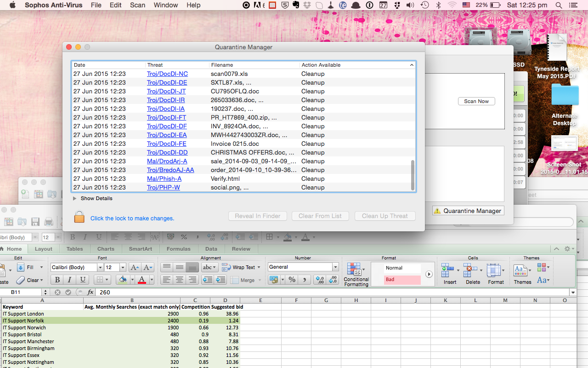Increase font size with the larger A icon
Viewport: 588px width, 368px height.
point(135,267)
